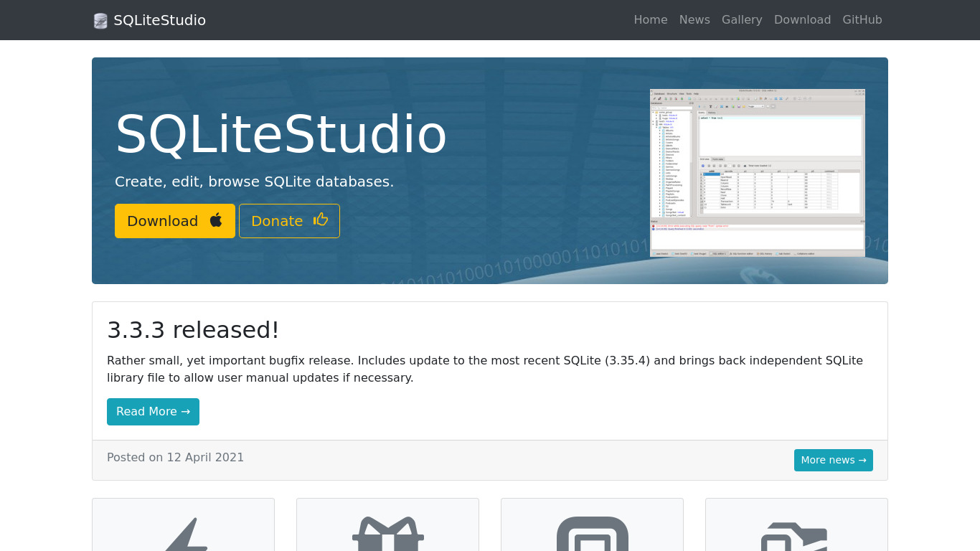
Task: Click the 'Posted on 12 April 2021' text
Action: point(176,457)
